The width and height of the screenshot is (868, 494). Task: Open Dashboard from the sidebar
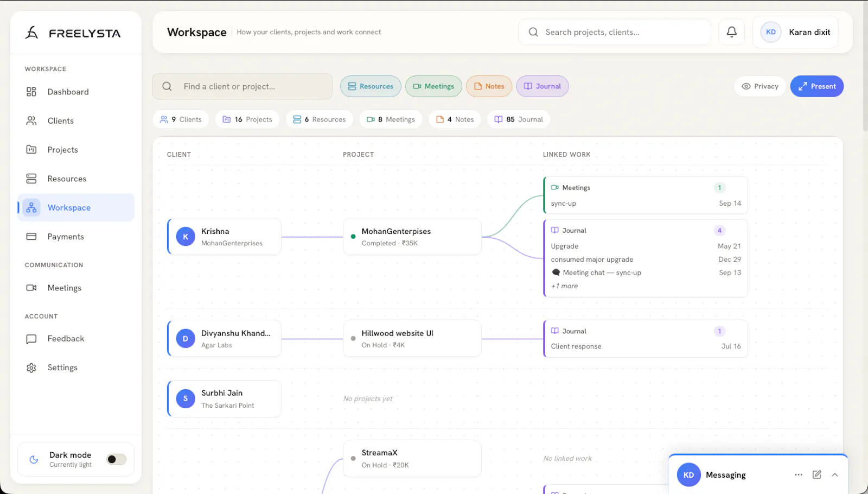[x=76, y=92]
